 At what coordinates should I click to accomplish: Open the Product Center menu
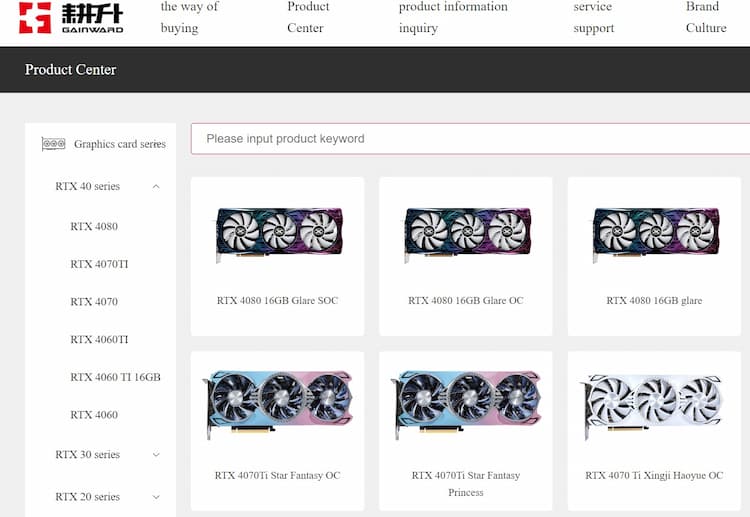(x=308, y=17)
